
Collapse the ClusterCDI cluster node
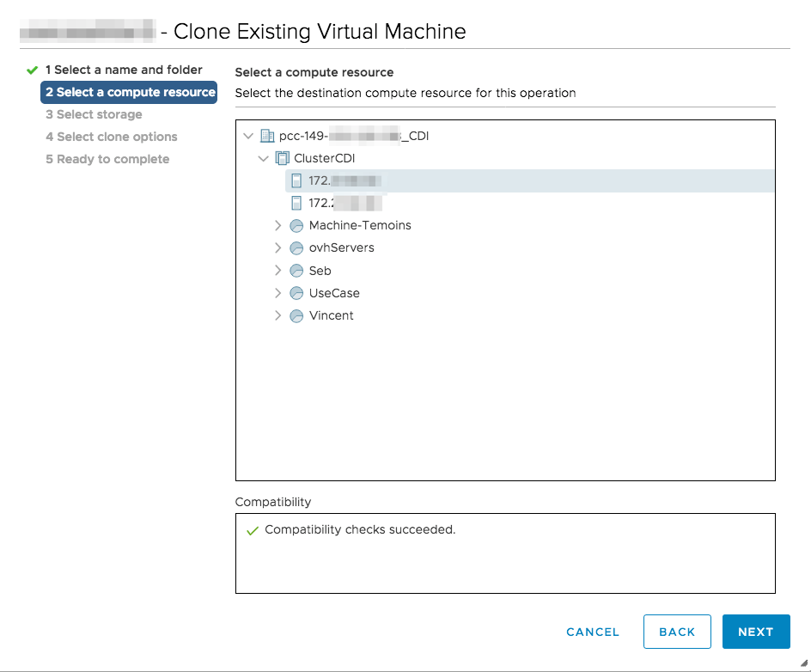[x=264, y=158]
